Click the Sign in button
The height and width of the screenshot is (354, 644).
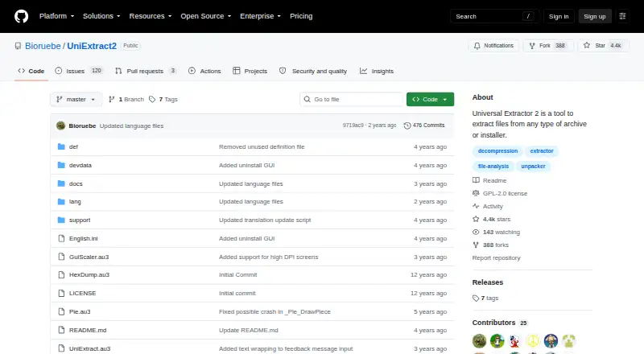[x=559, y=16]
